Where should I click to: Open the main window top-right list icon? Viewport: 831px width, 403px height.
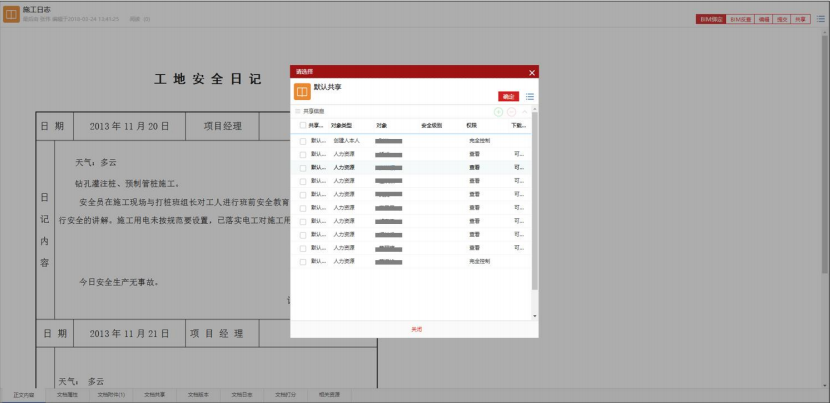[820, 19]
